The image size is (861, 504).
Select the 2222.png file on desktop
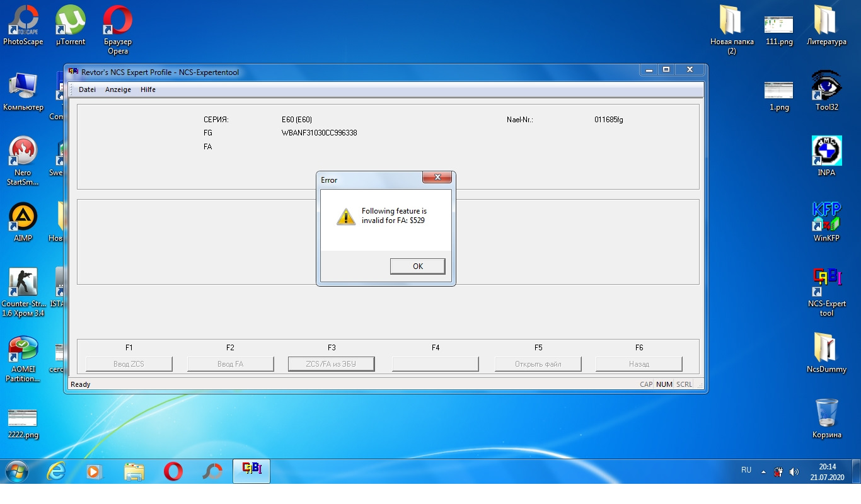(x=23, y=423)
